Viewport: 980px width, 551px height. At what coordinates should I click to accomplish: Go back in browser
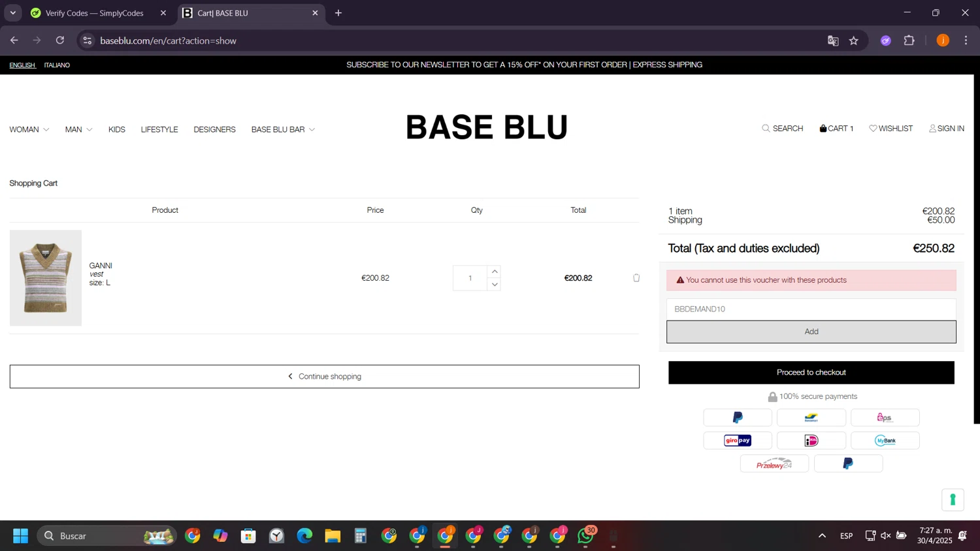(x=14, y=40)
